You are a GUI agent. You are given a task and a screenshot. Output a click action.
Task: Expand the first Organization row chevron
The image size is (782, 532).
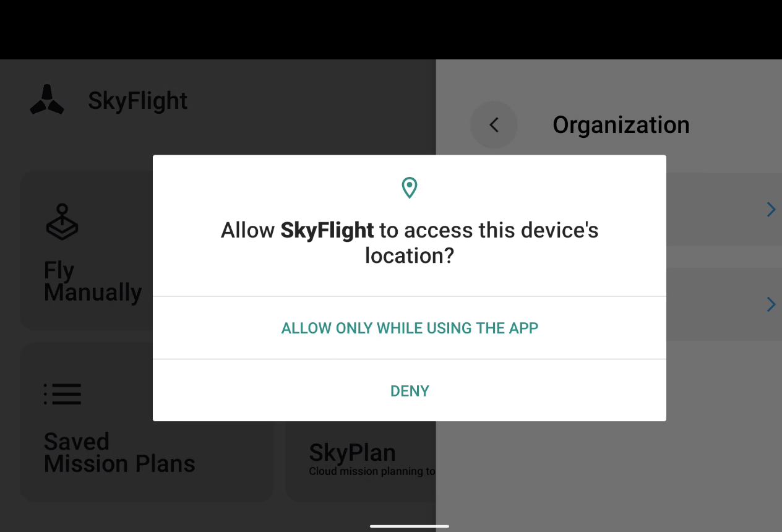point(771,210)
